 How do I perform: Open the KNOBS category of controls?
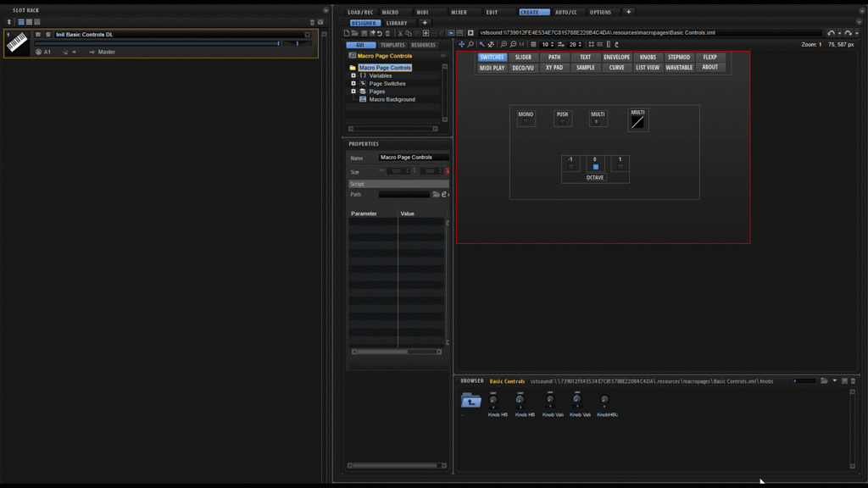tap(648, 57)
